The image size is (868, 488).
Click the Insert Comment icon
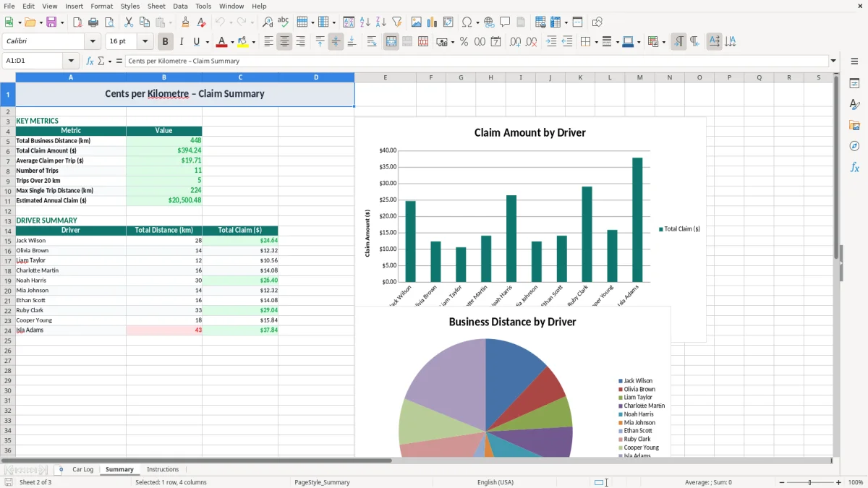tap(505, 22)
